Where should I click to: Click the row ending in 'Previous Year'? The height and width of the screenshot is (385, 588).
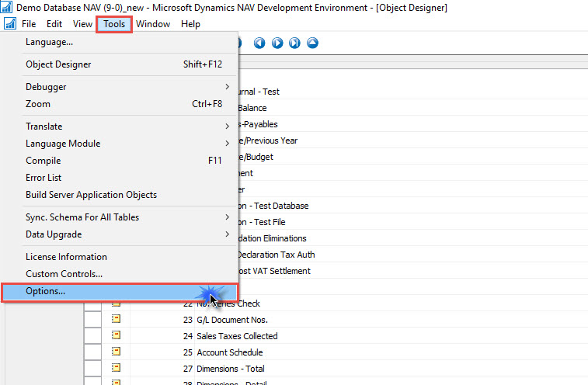413,140
